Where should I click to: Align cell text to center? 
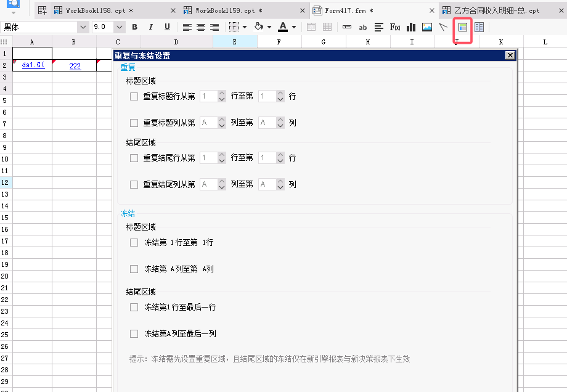[201, 27]
